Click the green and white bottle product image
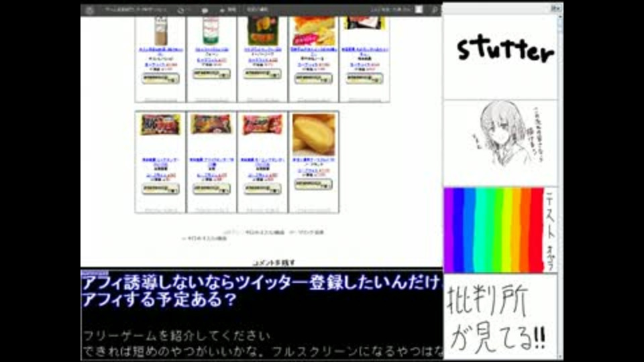This screenshot has width=644, height=362. pos(211,32)
